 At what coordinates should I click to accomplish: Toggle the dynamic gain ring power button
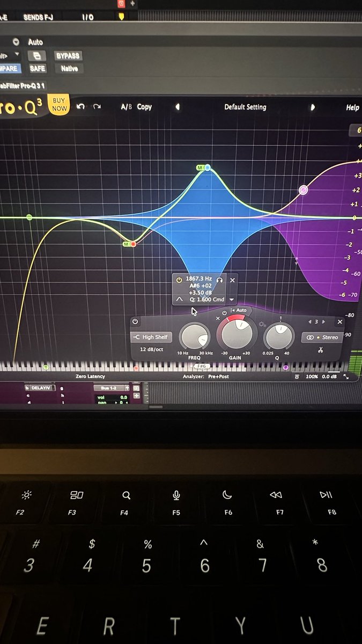point(224,313)
